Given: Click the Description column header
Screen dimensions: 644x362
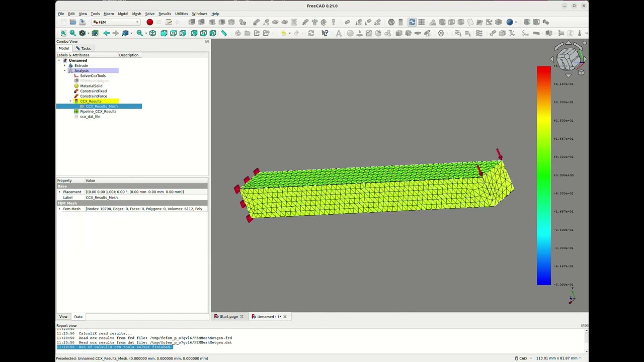Looking at the screenshot, I should click(129, 55).
